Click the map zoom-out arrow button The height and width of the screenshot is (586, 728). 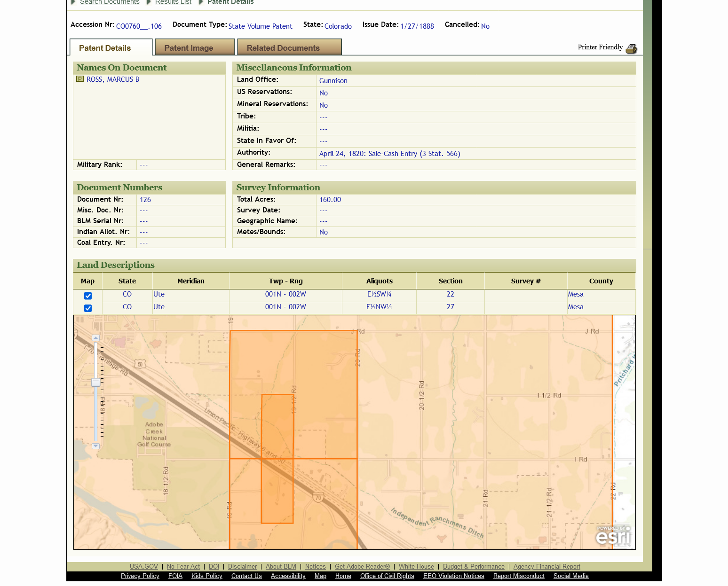point(95,446)
